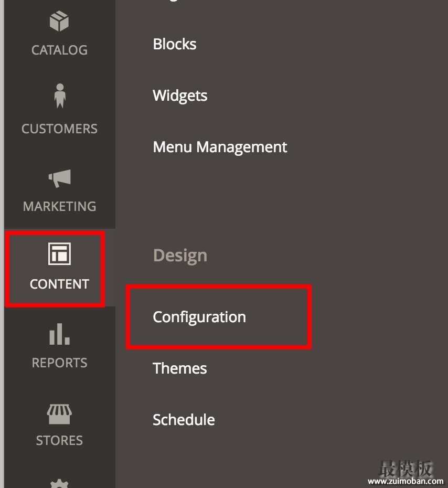Click the Reports bar chart icon
The image size is (448, 488).
(x=59, y=334)
